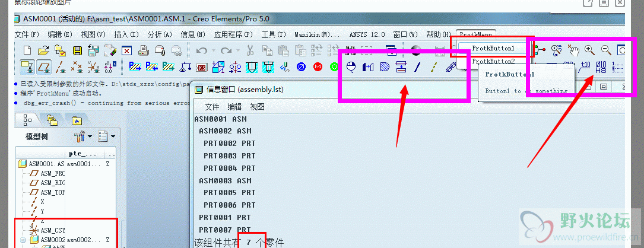
Task: Click the red M circle icon
Action: point(318,66)
